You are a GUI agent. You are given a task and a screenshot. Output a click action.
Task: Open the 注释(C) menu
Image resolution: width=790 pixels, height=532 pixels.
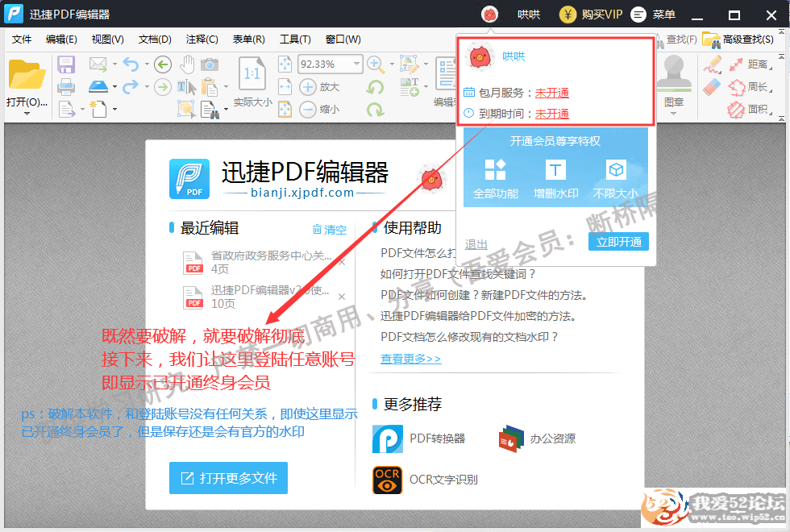click(202, 39)
